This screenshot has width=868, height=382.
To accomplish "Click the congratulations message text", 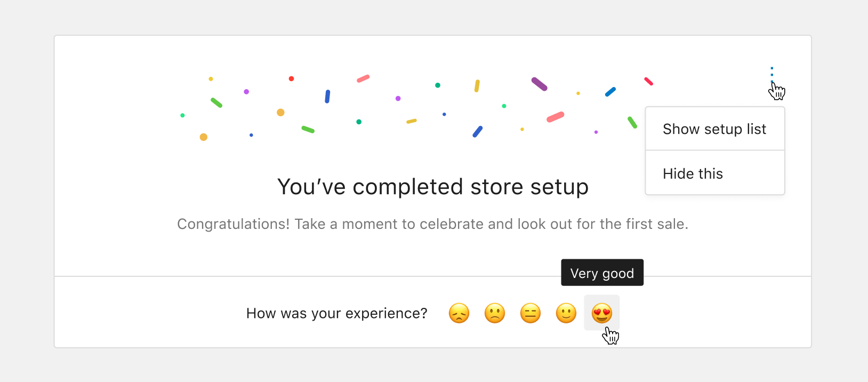I will pyautogui.click(x=432, y=224).
